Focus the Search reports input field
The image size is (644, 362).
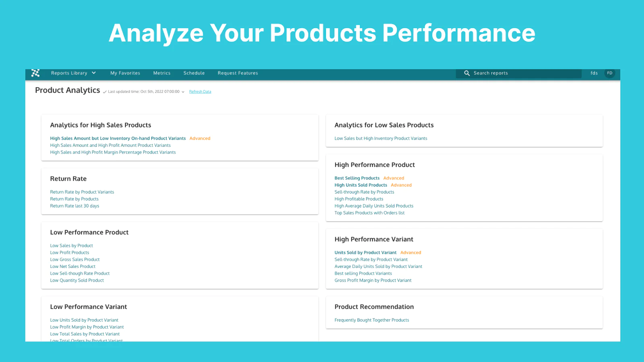tap(523, 73)
